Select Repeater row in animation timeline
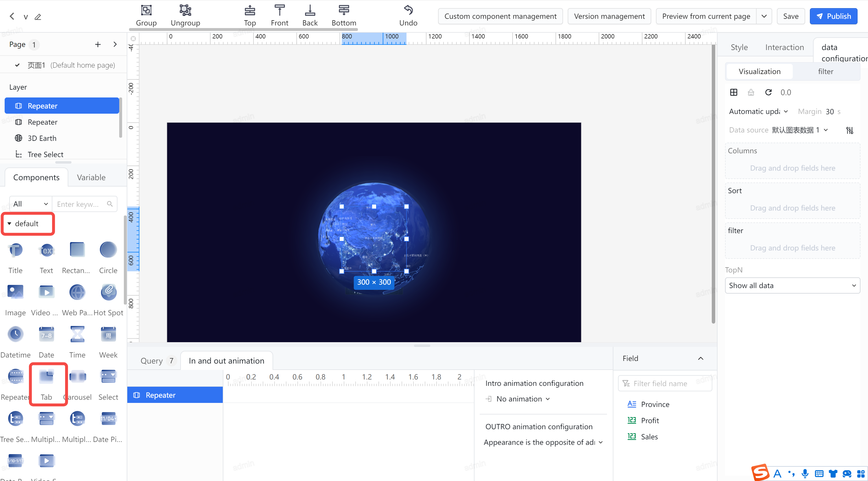This screenshot has height=481, width=868. [x=175, y=395]
